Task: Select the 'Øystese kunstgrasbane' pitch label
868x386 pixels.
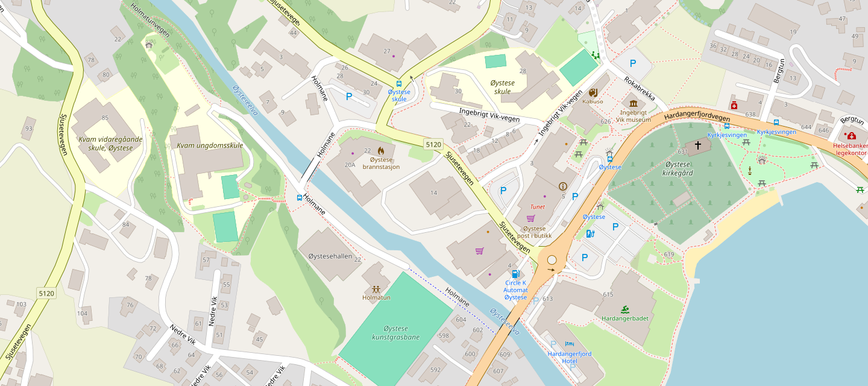Action: 396,333
